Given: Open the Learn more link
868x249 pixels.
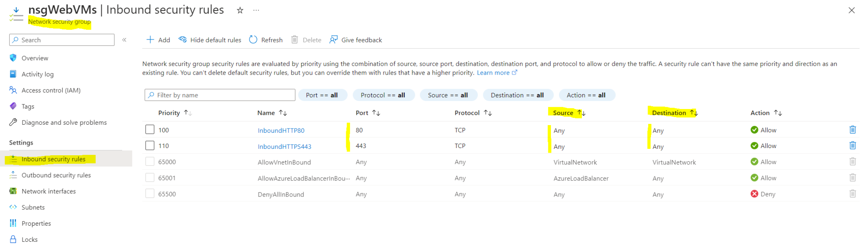Looking at the screenshot, I should click(497, 73).
